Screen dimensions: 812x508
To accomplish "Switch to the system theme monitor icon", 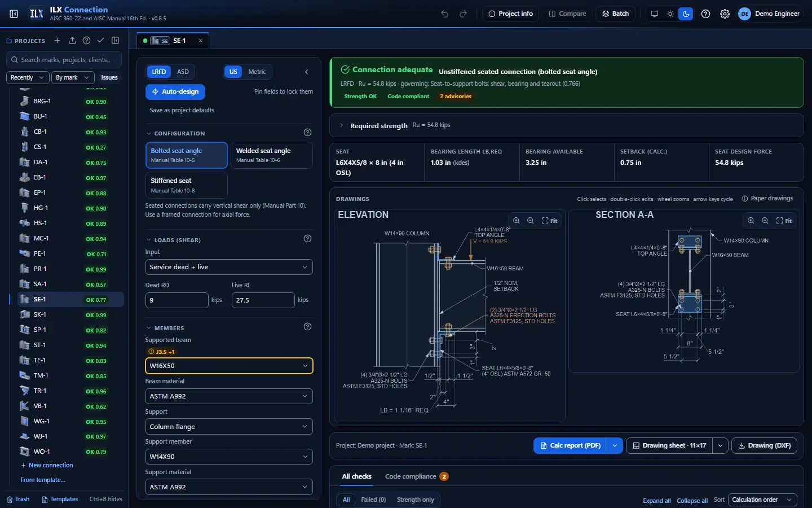I will (654, 14).
